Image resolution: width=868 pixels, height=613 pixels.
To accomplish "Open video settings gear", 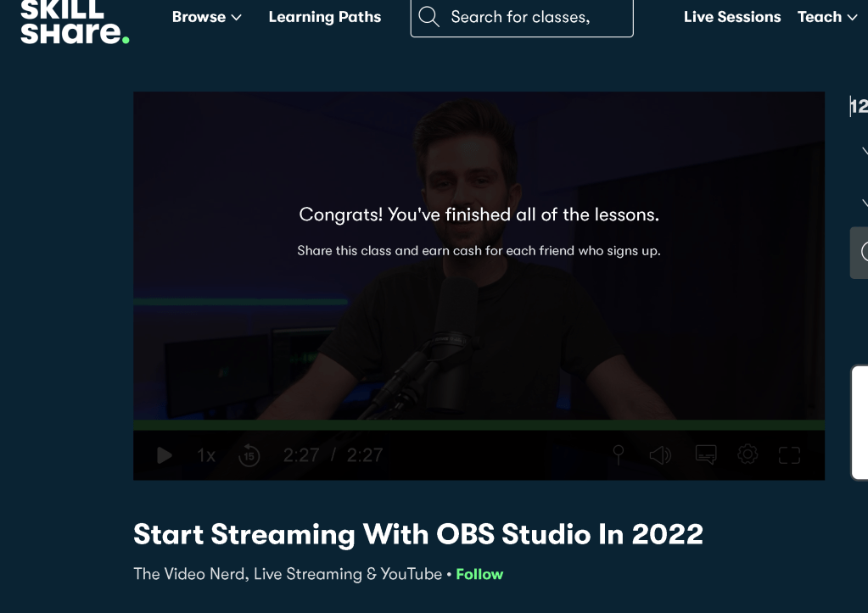I will coord(748,454).
